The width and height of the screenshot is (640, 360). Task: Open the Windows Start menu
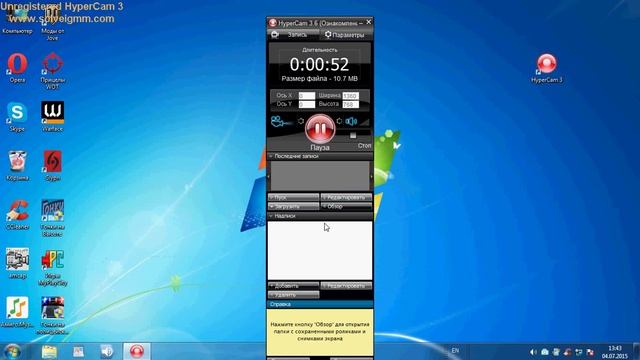(12, 351)
